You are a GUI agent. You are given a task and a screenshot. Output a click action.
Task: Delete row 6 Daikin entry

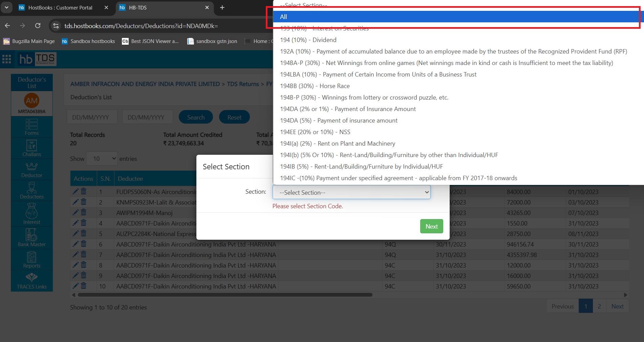click(84, 244)
